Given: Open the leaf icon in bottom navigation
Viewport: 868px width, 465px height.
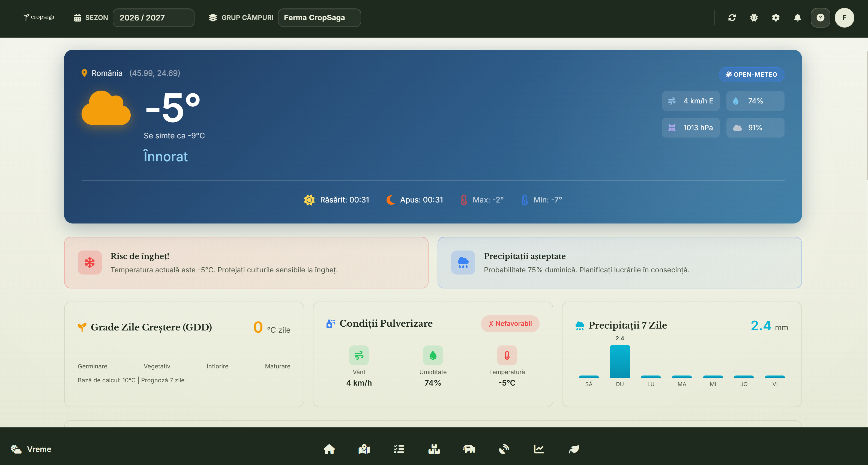Looking at the screenshot, I should coord(574,449).
